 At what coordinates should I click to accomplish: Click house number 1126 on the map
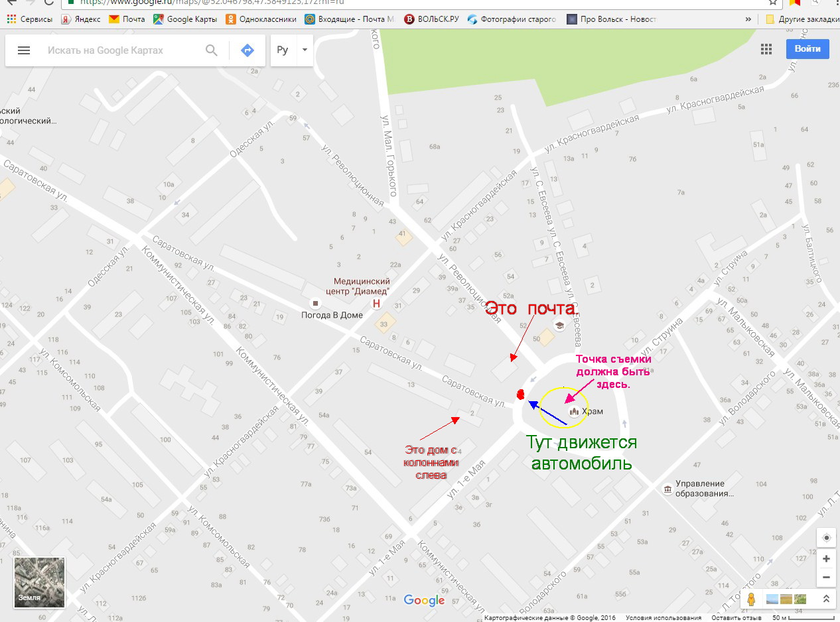coord(138,598)
